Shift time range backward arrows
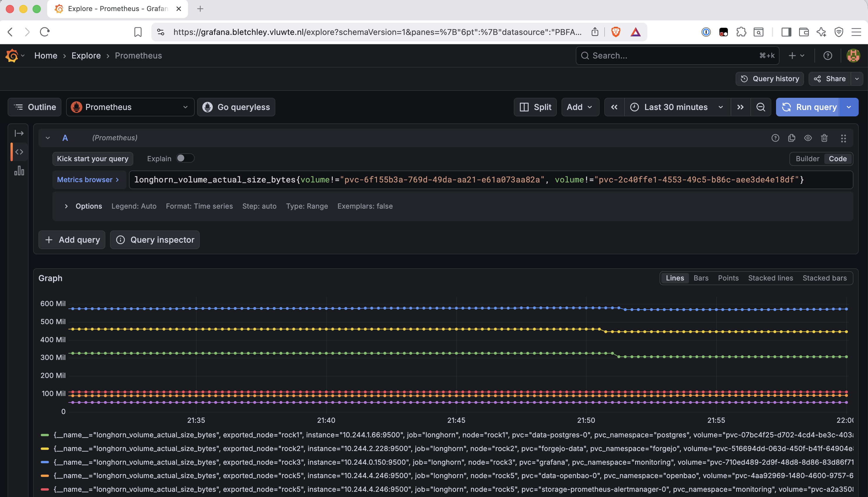 tap(614, 107)
